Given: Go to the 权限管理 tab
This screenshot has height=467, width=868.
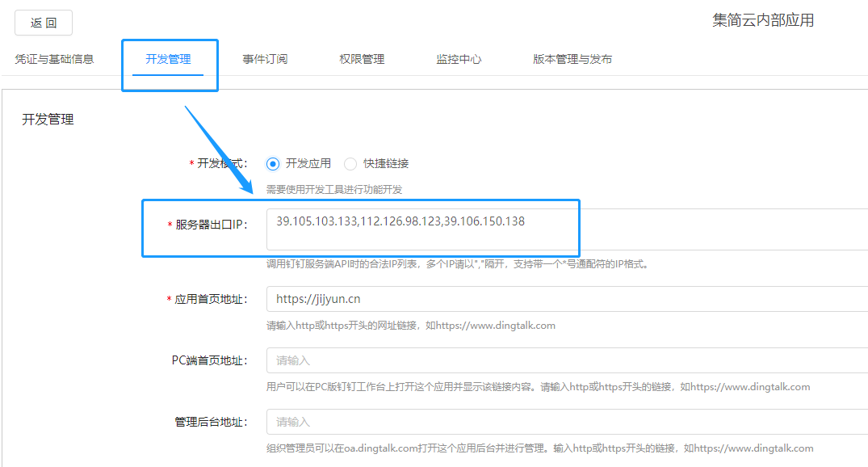Looking at the screenshot, I should click(x=362, y=59).
